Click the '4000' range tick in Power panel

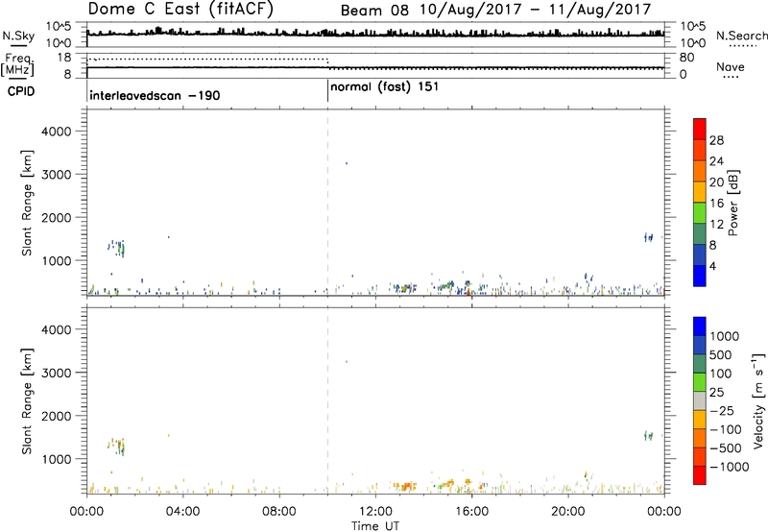point(57,132)
